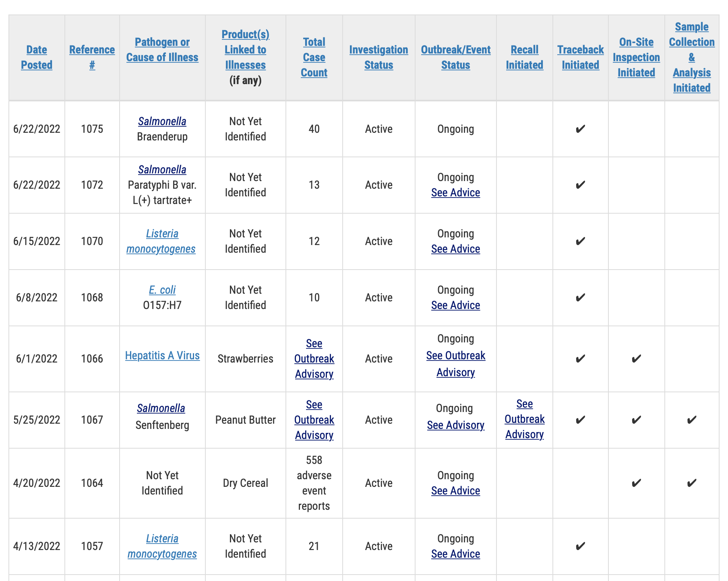Open the Hepatitis A Virus pathogen page
The image size is (728, 581).
pyautogui.click(x=162, y=355)
